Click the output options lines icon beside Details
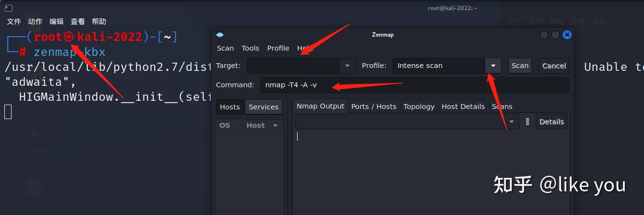This screenshot has width=644, height=215. pos(528,121)
